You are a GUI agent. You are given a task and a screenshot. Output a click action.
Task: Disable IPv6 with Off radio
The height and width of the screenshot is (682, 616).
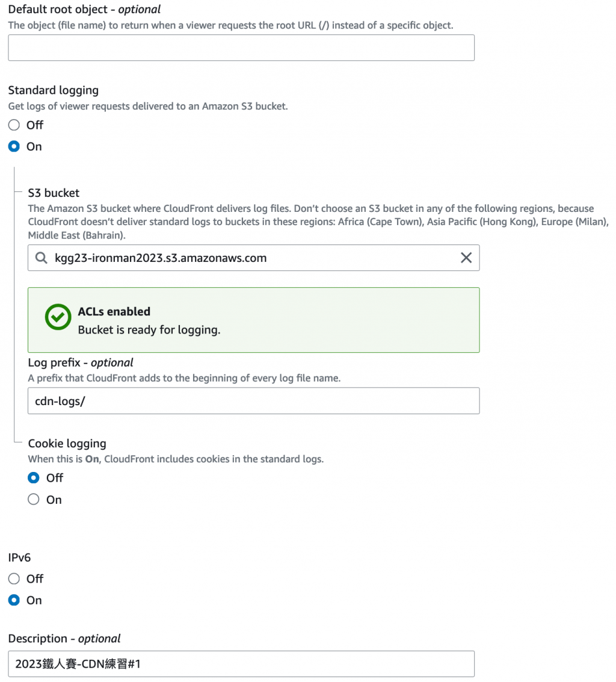14,579
